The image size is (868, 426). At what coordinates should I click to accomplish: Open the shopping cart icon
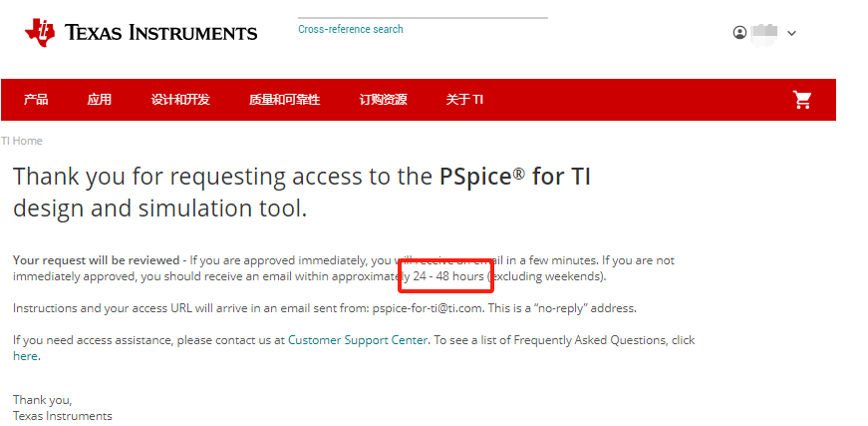pyautogui.click(x=801, y=100)
